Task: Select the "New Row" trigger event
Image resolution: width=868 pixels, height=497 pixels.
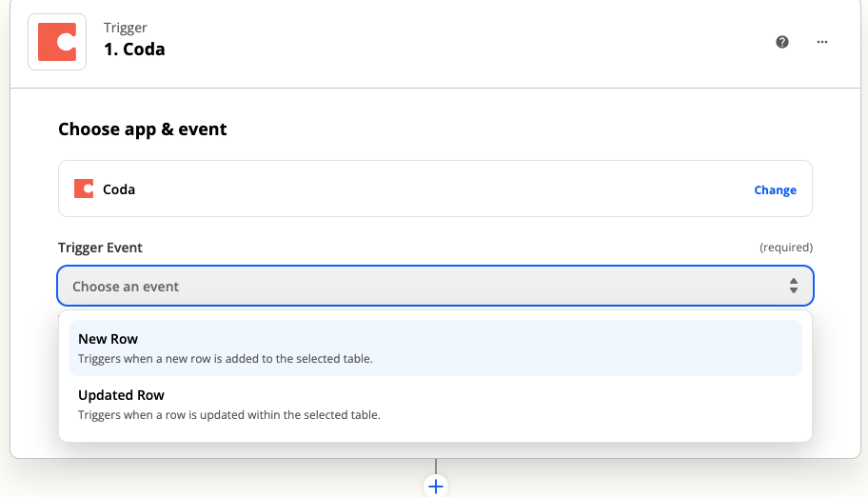Action: (x=108, y=339)
